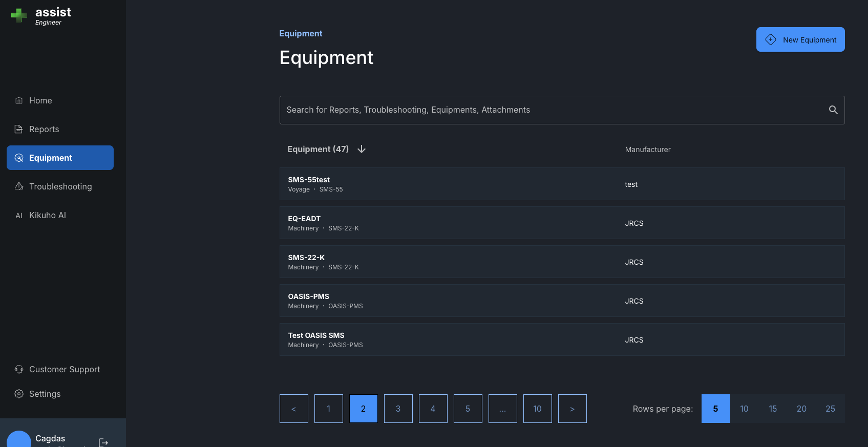Select 5 rows per page
The width and height of the screenshot is (868, 447).
[x=716, y=409]
